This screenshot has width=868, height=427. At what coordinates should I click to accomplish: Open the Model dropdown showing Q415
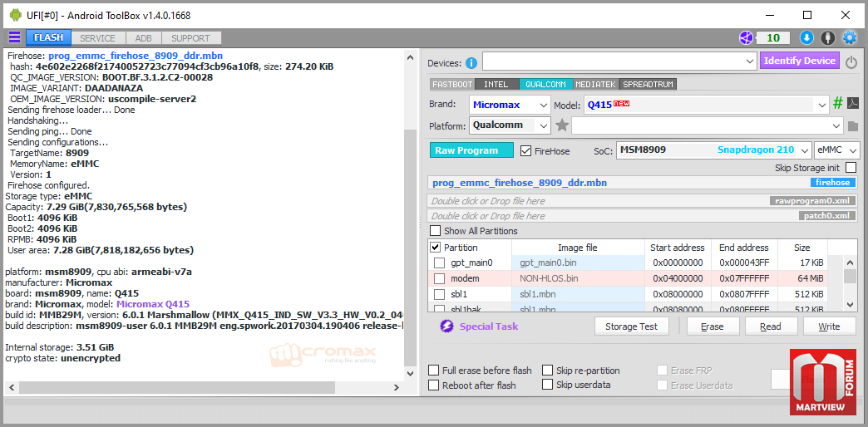(821, 105)
